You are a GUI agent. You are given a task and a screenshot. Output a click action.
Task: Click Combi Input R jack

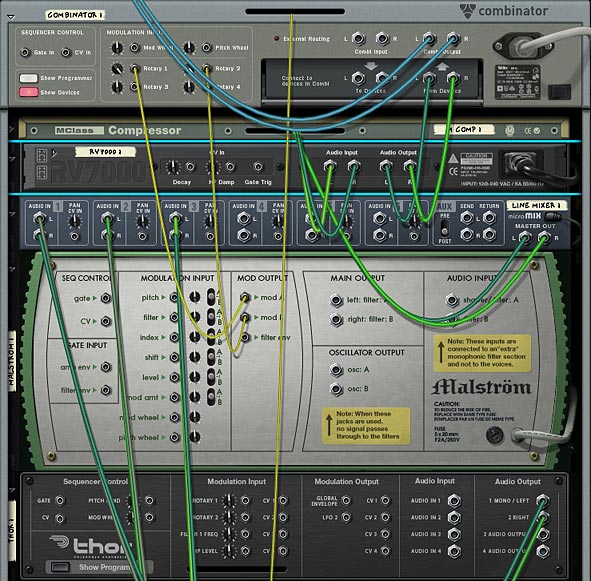pyautogui.click(x=382, y=38)
